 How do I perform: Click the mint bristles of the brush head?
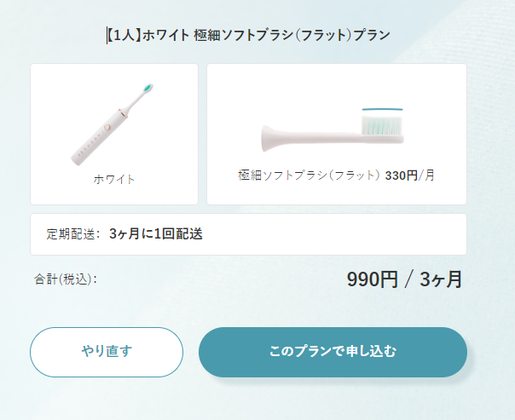tap(384, 124)
